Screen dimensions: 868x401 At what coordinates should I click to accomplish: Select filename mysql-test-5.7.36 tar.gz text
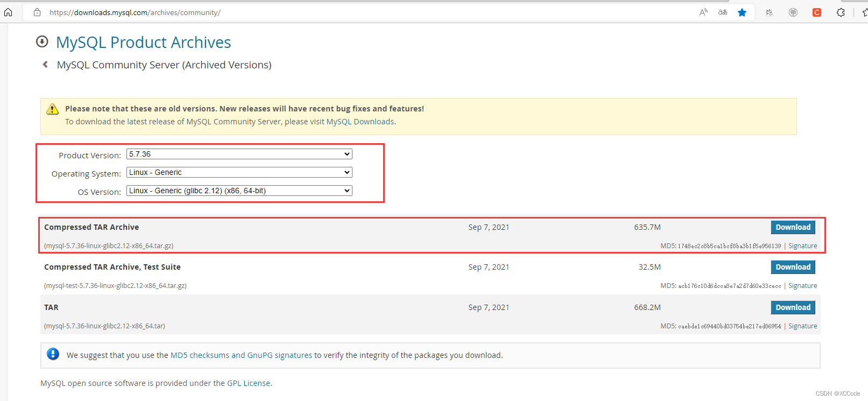coord(115,286)
